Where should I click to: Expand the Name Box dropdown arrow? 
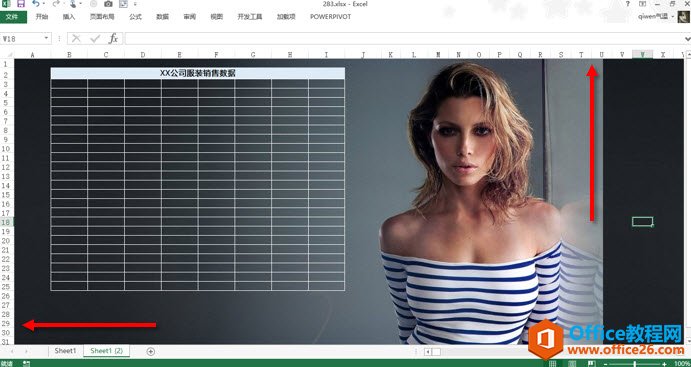click(47, 39)
